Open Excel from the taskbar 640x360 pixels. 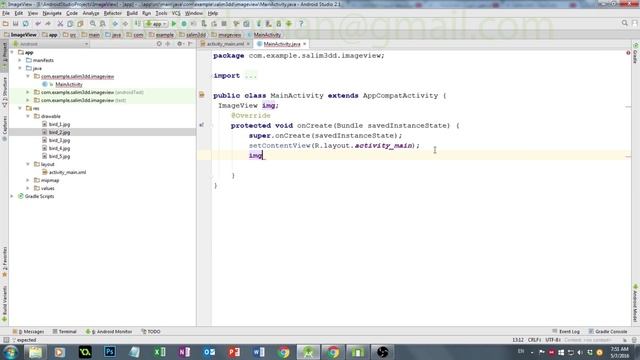[x=159, y=352]
